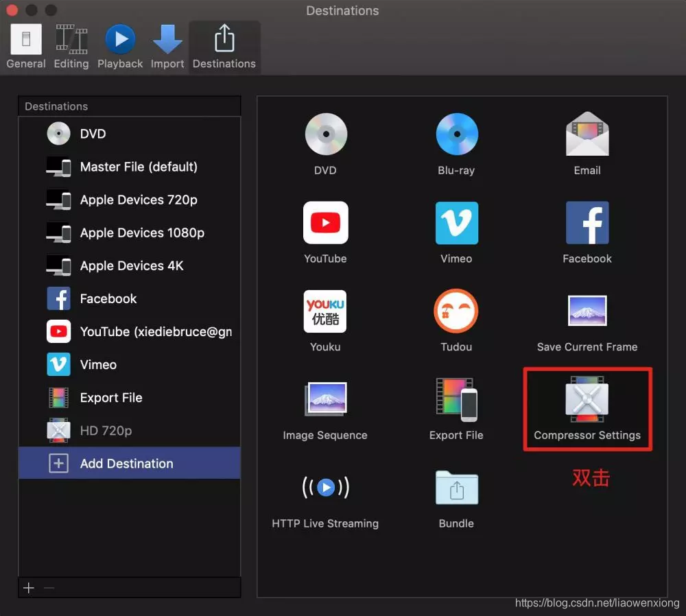Select the DVD icon in the right grid
This screenshot has height=616, width=686.
tap(325, 134)
